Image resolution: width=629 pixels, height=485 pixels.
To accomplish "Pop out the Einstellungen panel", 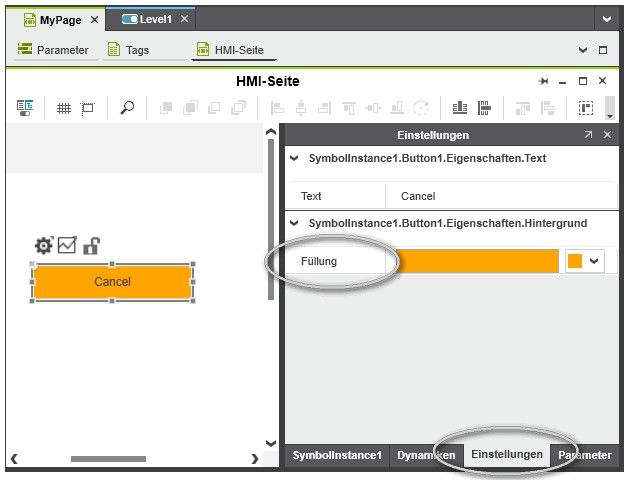I will point(588,134).
